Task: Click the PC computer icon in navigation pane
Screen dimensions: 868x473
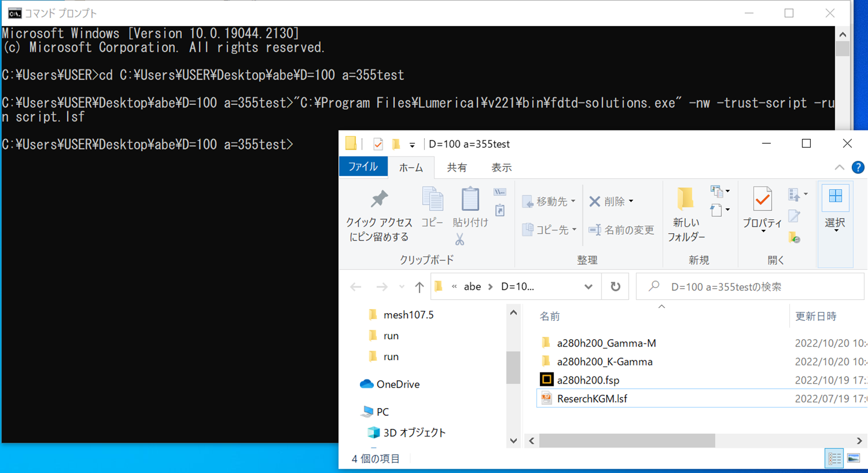Action: click(x=367, y=412)
